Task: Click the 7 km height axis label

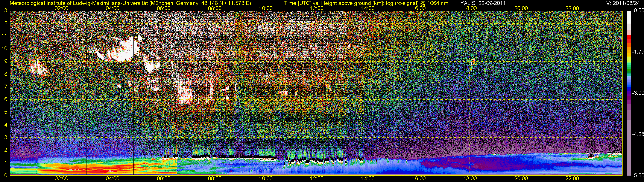Action: [x=6, y=87]
